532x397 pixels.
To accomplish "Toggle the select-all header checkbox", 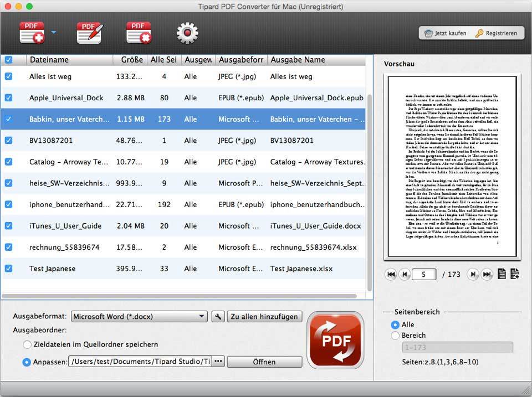I will 8,60.
